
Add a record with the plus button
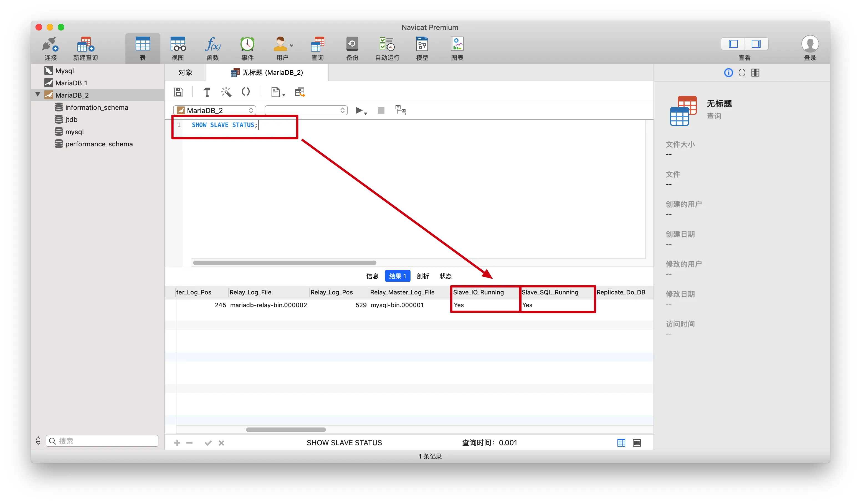177,442
